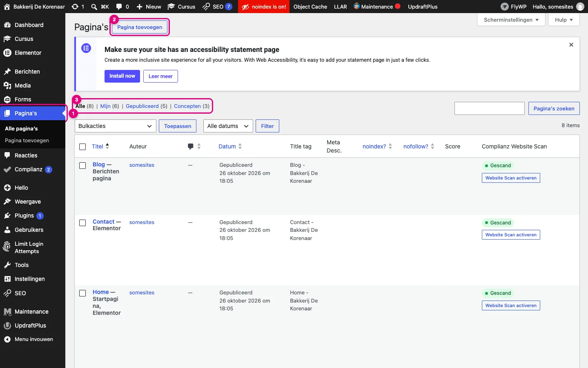Click the Instellingen settings icon
This screenshot has height=368, width=588.
pos(7,279)
